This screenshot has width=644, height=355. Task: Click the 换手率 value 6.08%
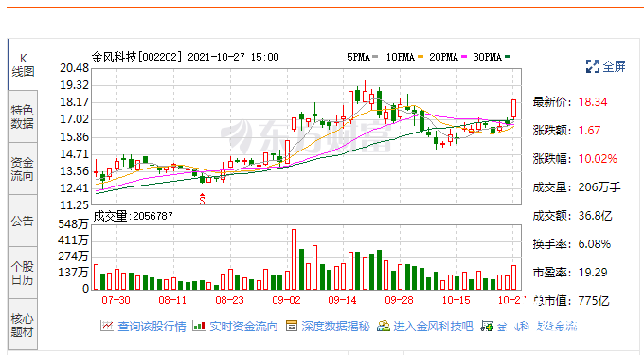click(x=595, y=244)
